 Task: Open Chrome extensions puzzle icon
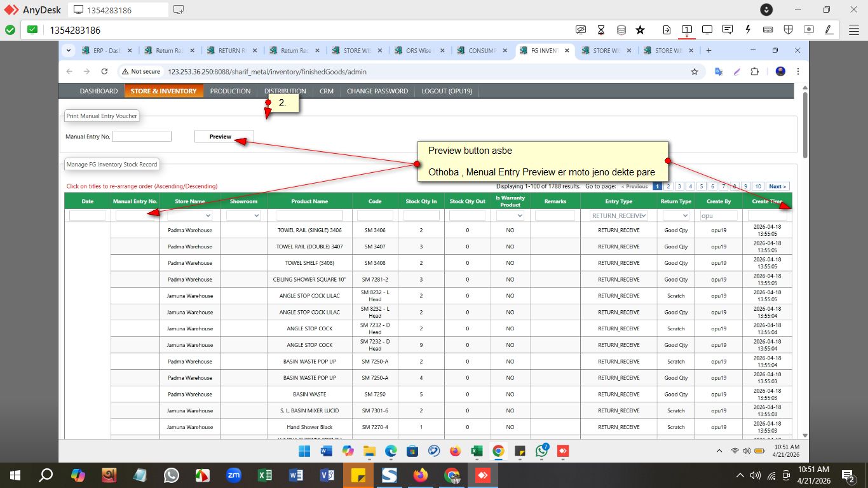pyautogui.click(x=754, y=72)
